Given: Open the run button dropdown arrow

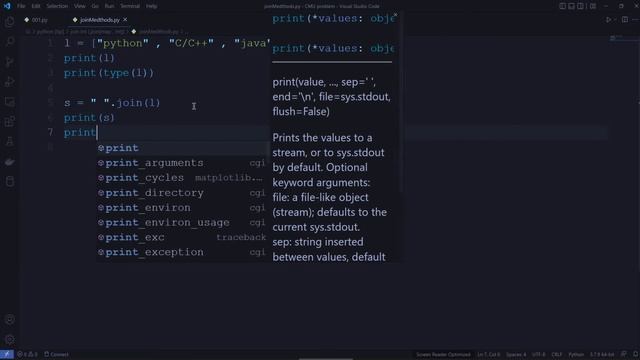Looking at the screenshot, I should [x=615, y=20].
